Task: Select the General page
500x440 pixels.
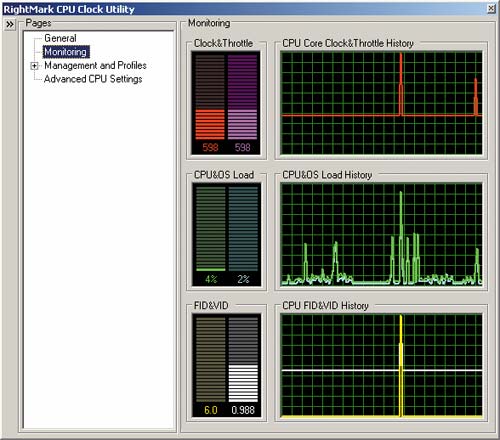Action: pyautogui.click(x=60, y=38)
